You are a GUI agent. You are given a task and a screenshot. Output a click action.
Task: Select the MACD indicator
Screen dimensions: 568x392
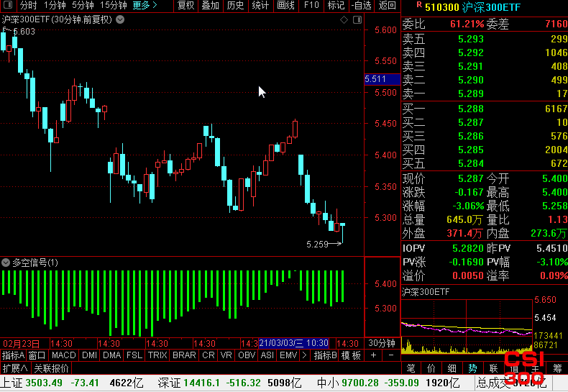point(64,355)
